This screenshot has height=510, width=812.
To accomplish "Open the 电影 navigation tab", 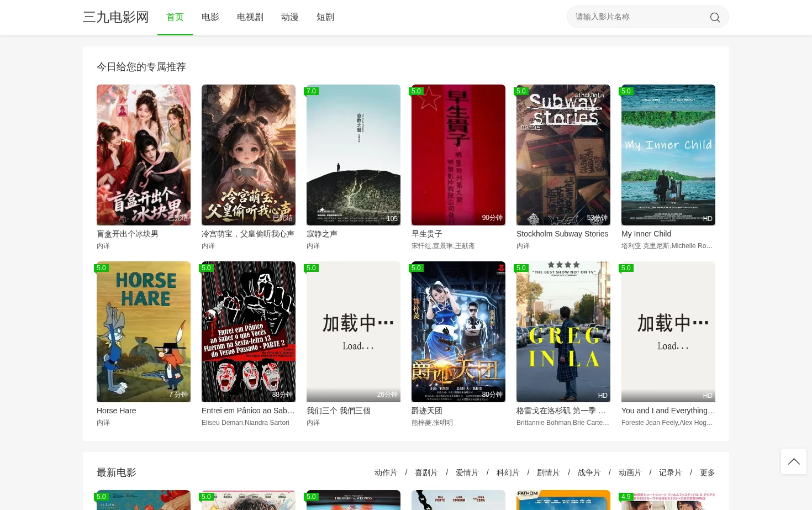I will [x=210, y=17].
